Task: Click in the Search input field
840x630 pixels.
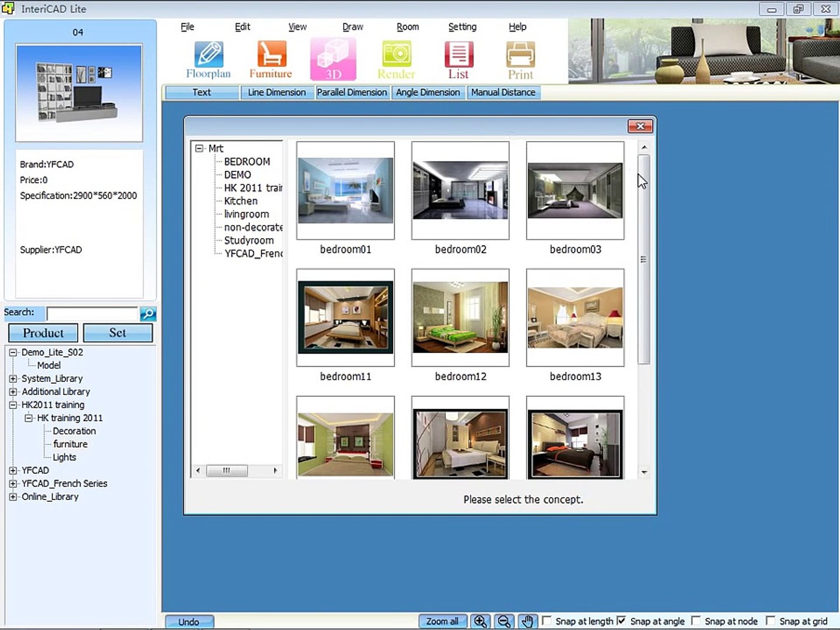Action: click(x=92, y=314)
